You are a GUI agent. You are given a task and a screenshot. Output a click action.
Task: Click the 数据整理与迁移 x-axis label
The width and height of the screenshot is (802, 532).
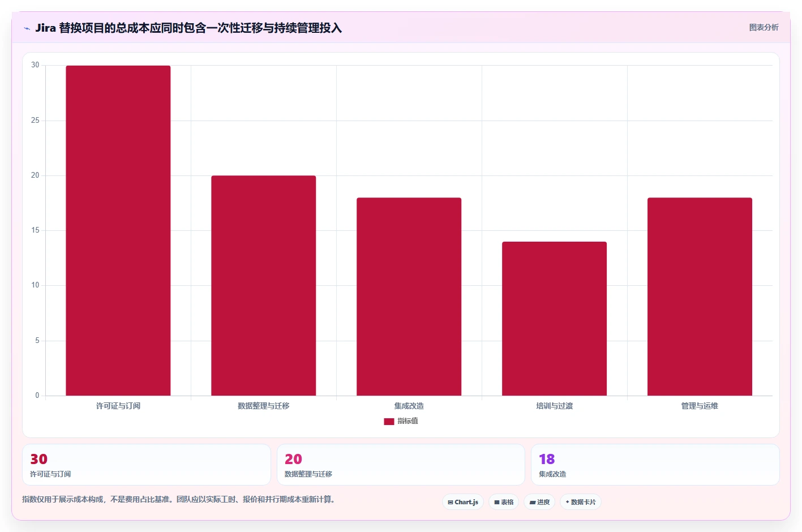coord(264,406)
